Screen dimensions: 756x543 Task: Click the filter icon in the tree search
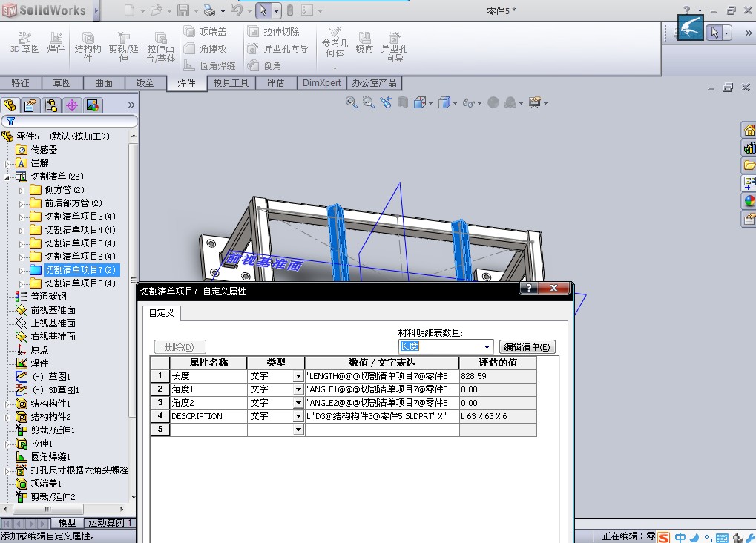[10, 121]
